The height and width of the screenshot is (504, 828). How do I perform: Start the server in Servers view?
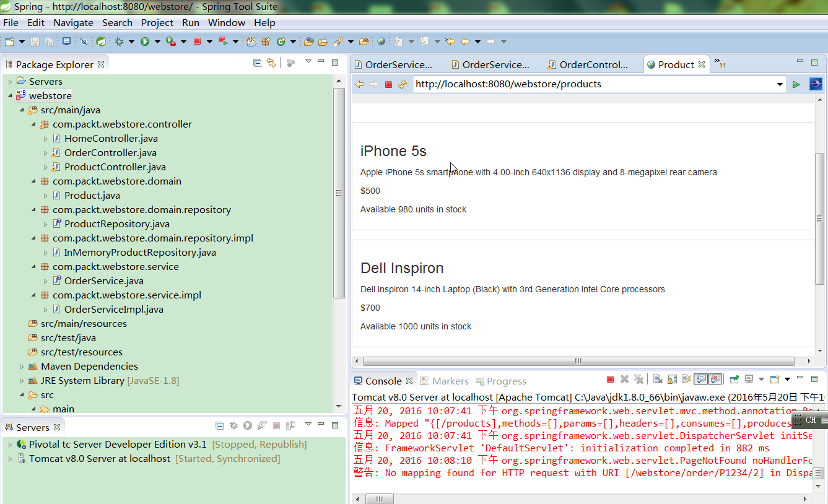(248, 425)
